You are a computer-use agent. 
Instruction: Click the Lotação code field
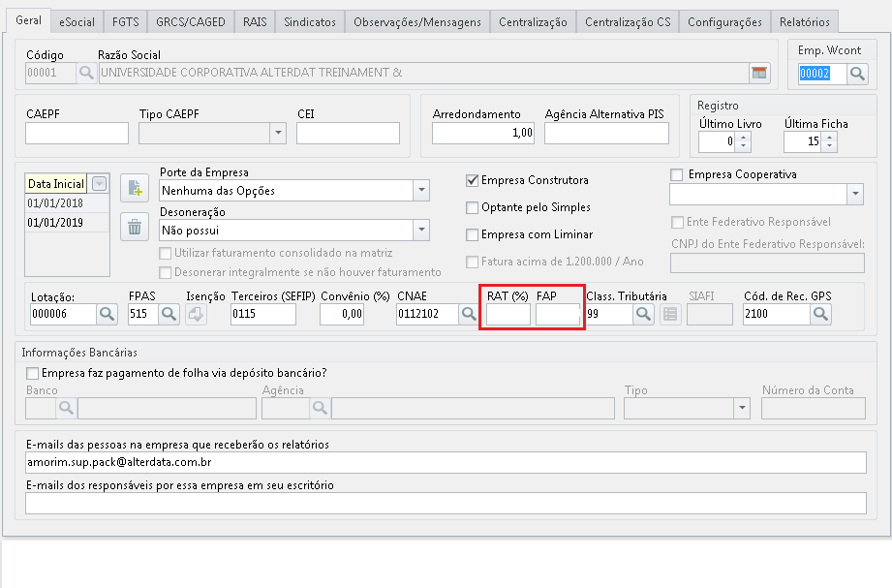pos(63,314)
